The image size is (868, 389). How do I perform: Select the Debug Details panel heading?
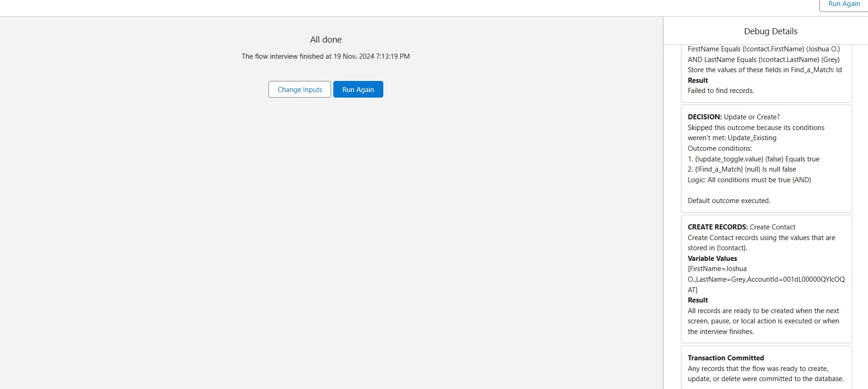click(x=770, y=31)
